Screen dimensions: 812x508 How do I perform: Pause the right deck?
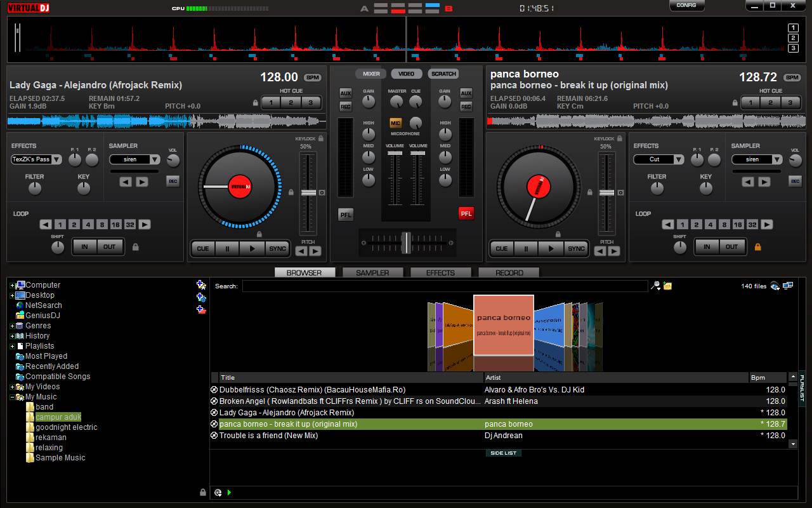pos(525,248)
